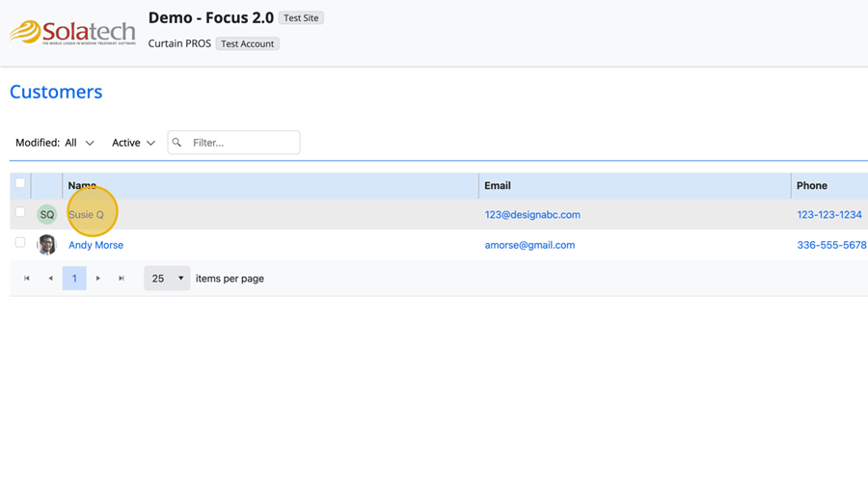Screen dimensions: 868x485
Task: Open the Andy Morse customer link
Action: coord(95,245)
